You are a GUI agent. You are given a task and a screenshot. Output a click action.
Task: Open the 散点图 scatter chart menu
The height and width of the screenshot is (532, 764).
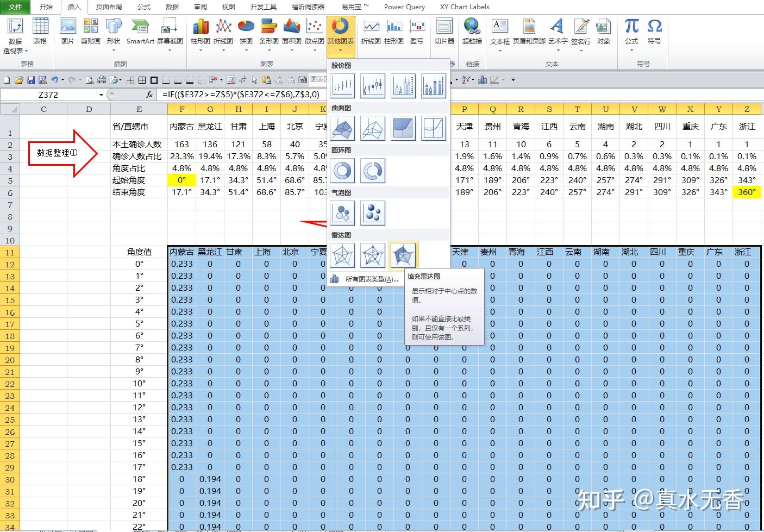point(314,35)
